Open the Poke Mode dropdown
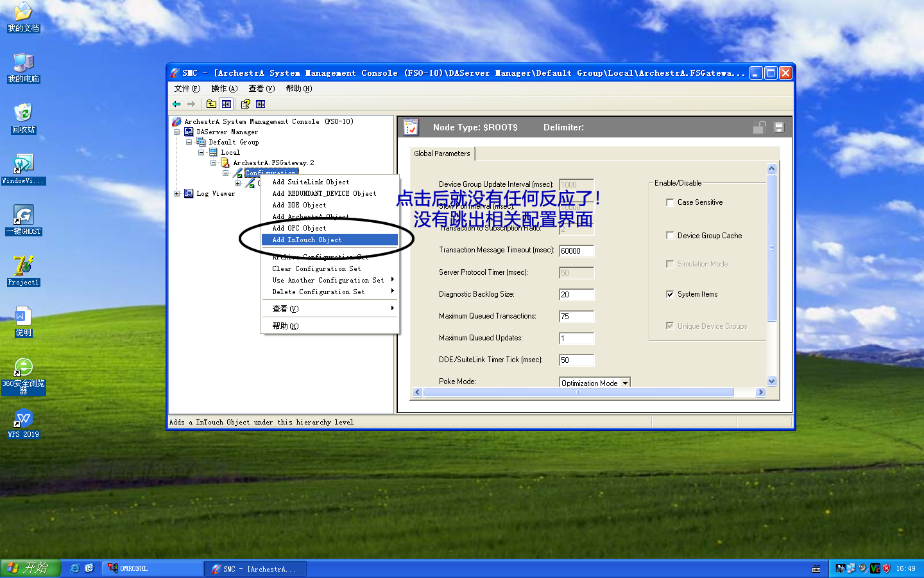 625,383
